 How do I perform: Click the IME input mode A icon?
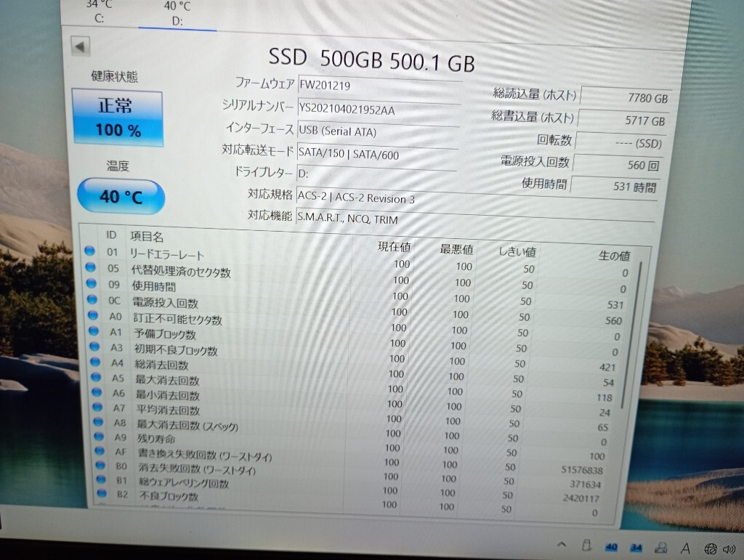[x=685, y=548]
